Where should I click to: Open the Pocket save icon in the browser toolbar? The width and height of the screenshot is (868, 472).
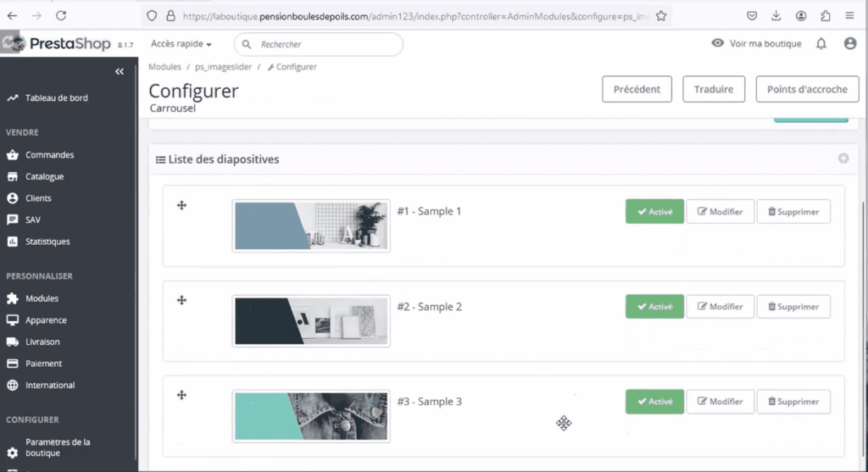(x=752, y=16)
